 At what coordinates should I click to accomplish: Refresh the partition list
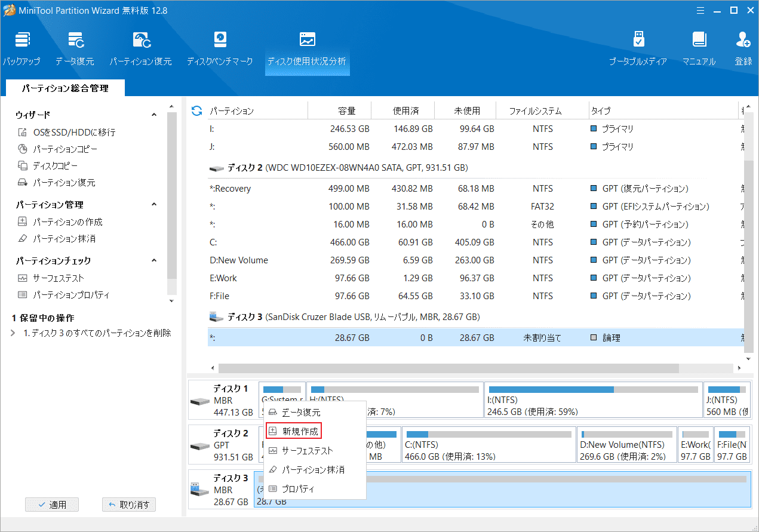(196, 110)
